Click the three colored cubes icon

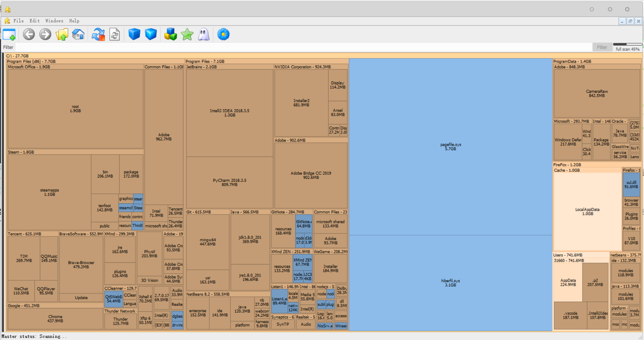click(x=171, y=34)
